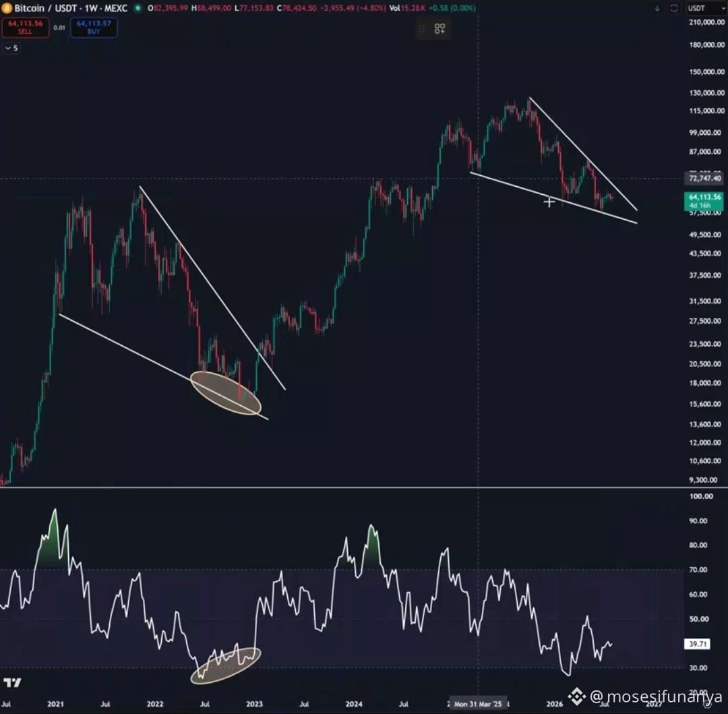Click the crosshair price label 72,747.40
728x714 pixels.
point(704,178)
